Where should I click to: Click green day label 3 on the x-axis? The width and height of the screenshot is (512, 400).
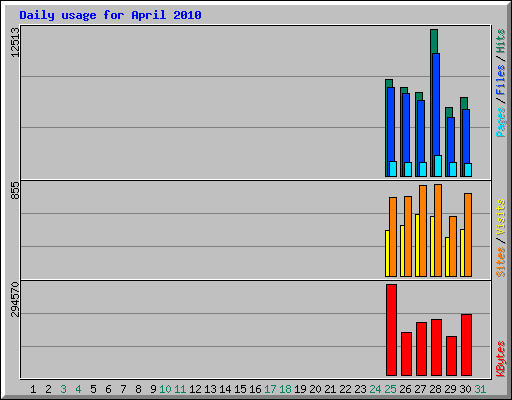63,389
